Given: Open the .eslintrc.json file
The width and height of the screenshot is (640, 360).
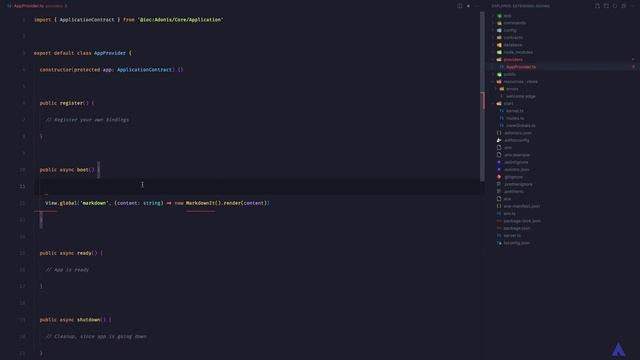Looking at the screenshot, I should (517, 170).
